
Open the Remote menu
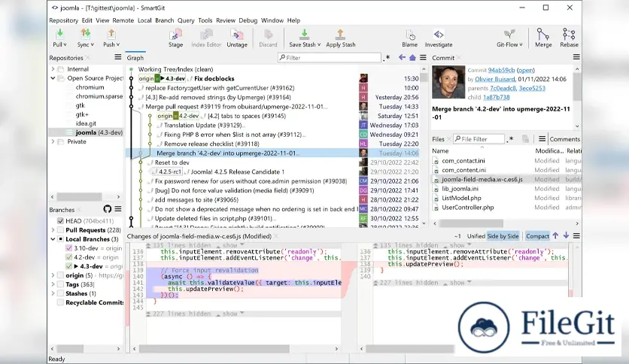(x=123, y=20)
